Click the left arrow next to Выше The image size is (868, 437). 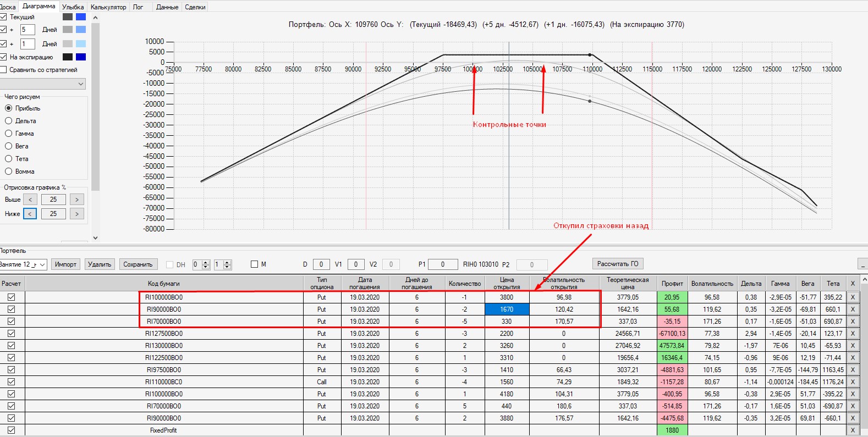(30, 200)
